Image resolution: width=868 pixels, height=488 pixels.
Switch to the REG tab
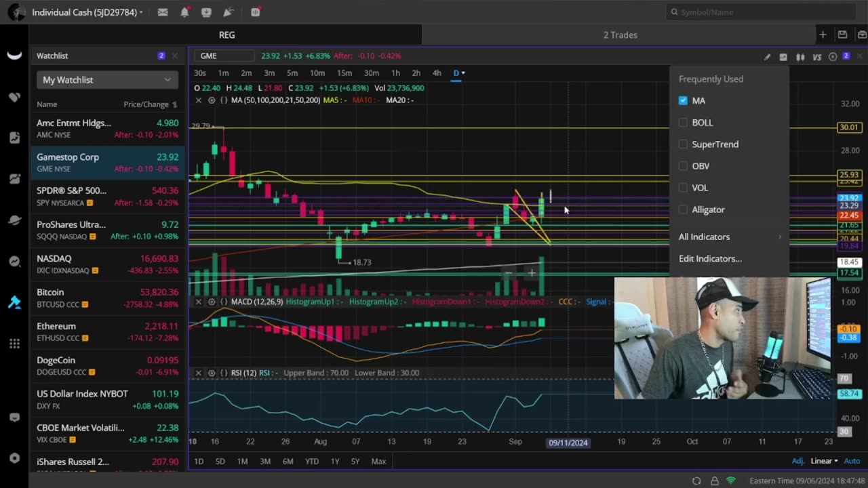pos(226,35)
